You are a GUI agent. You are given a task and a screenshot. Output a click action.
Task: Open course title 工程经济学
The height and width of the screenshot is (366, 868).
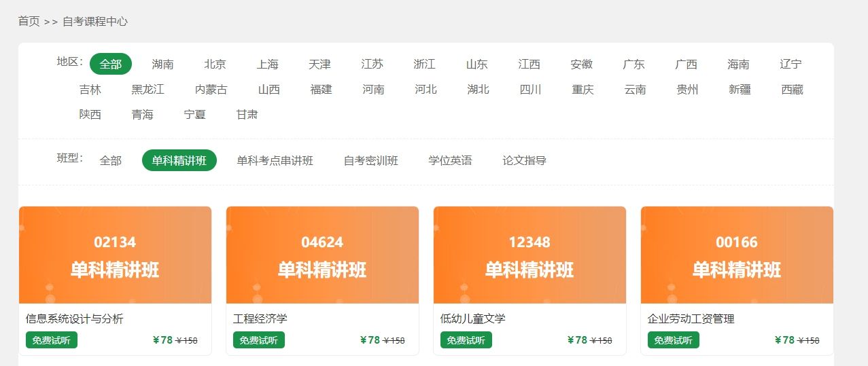(x=260, y=318)
